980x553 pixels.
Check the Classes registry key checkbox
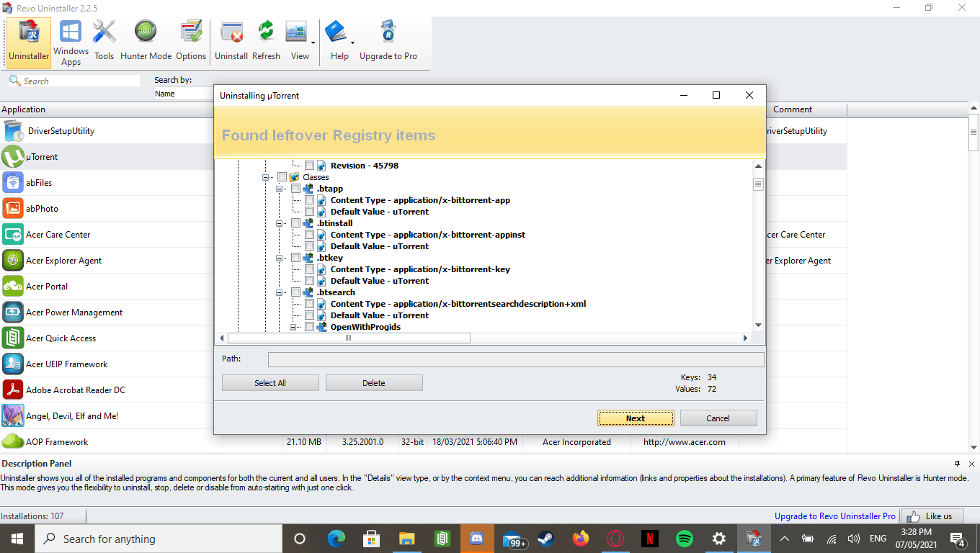(x=282, y=177)
